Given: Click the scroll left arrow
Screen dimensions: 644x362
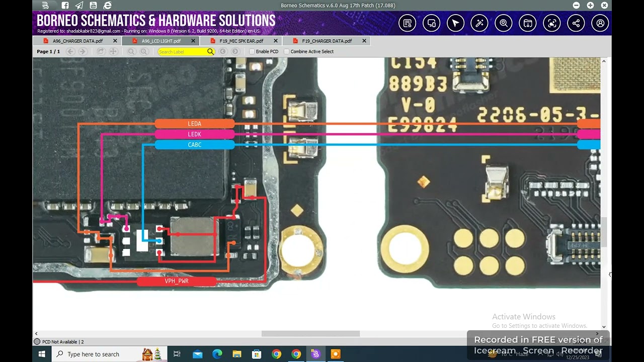Looking at the screenshot, I should [36, 334].
